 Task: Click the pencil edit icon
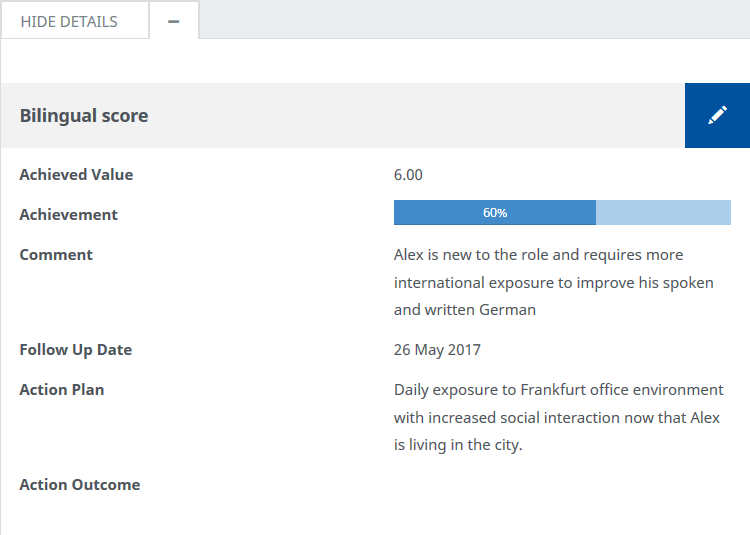pos(717,116)
